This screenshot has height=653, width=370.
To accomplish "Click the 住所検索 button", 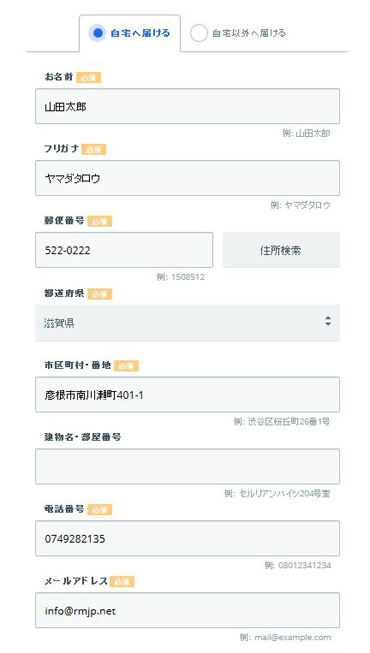I will [281, 250].
